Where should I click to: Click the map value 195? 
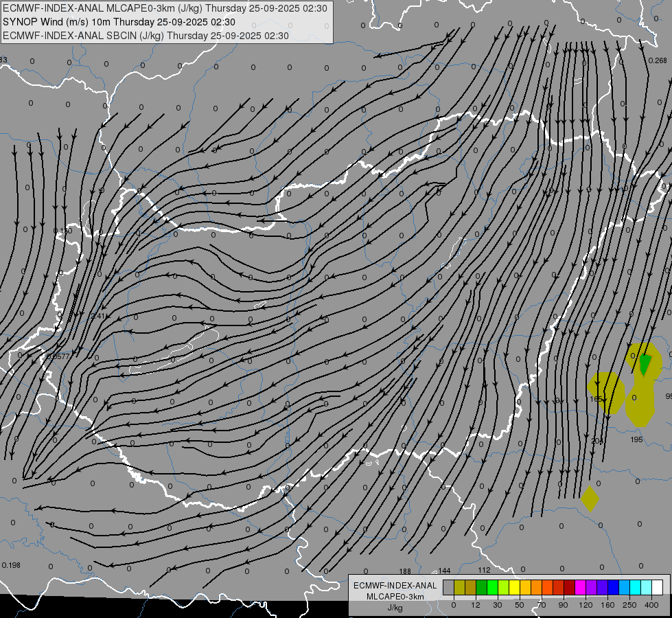point(636,439)
